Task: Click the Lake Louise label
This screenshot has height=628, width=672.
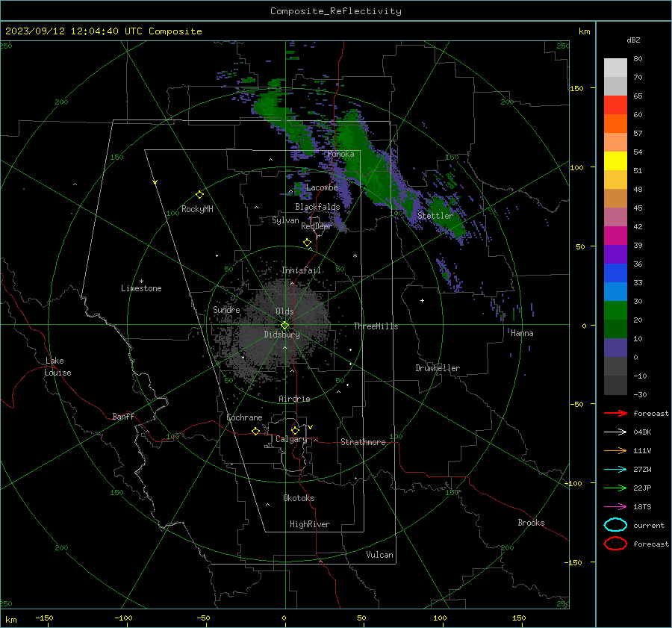Action: pyautogui.click(x=57, y=367)
